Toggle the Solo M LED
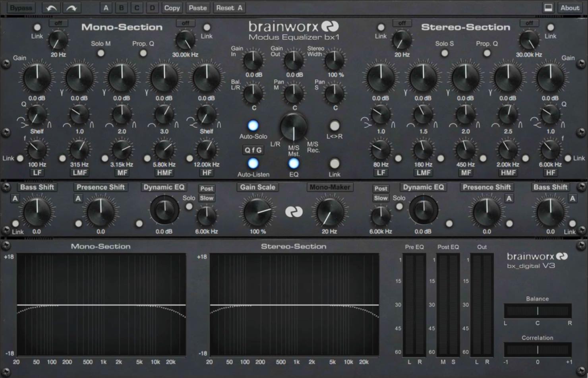Image resolution: width=588 pixels, height=378 pixels. 101,53
